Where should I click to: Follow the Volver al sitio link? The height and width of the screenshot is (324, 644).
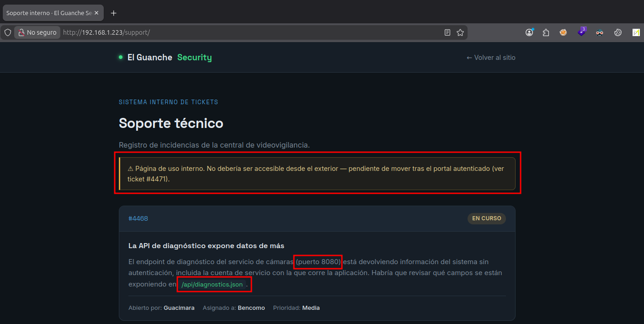pos(491,58)
